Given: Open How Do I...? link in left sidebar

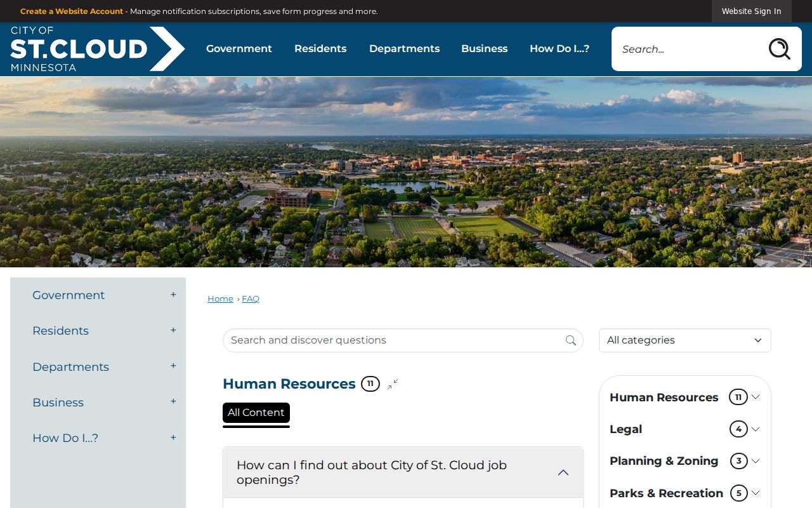Looking at the screenshot, I should pos(65,438).
